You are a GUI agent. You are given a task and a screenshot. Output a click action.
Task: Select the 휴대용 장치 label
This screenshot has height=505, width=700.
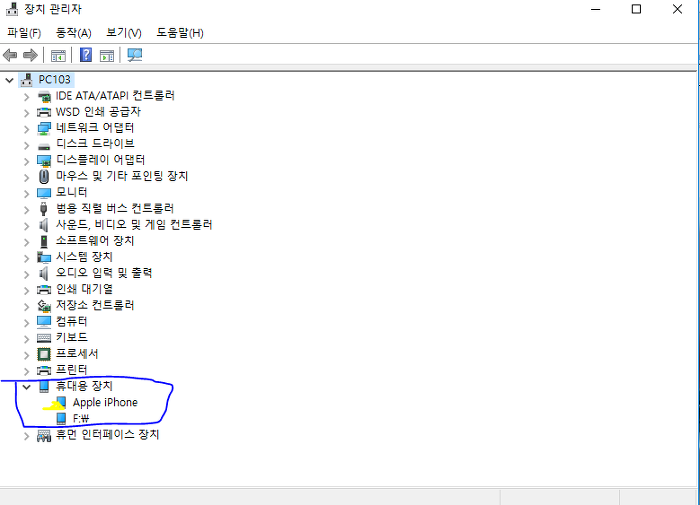pos(84,386)
